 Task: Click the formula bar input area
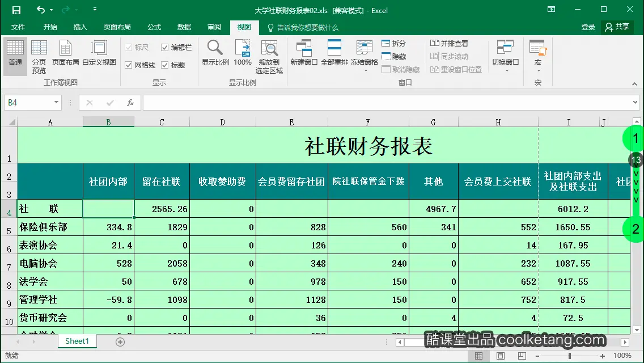[x=386, y=102]
